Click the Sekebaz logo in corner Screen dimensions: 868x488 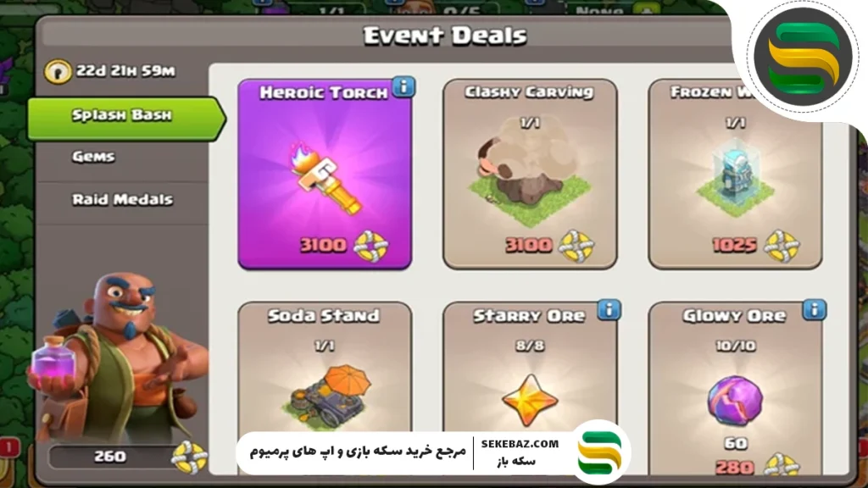[x=802, y=57]
